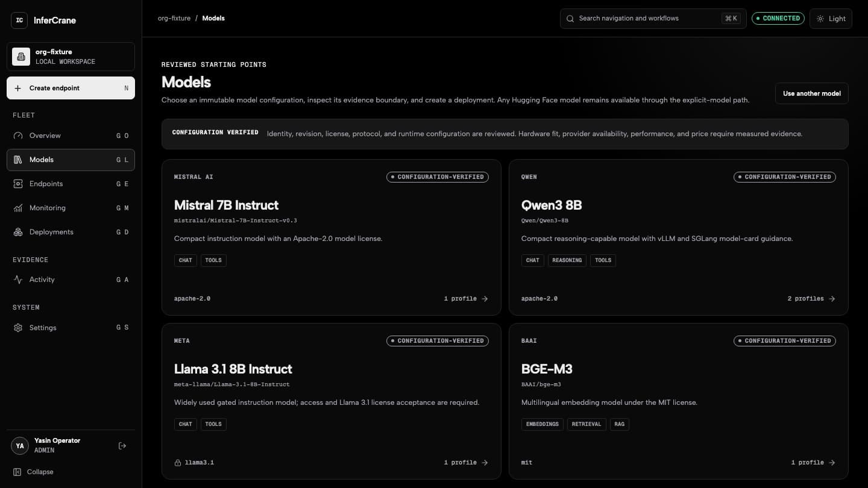868x488 pixels.
Task: Click the apache-2.0 license on the Qwen card
Action: point(539,299)
